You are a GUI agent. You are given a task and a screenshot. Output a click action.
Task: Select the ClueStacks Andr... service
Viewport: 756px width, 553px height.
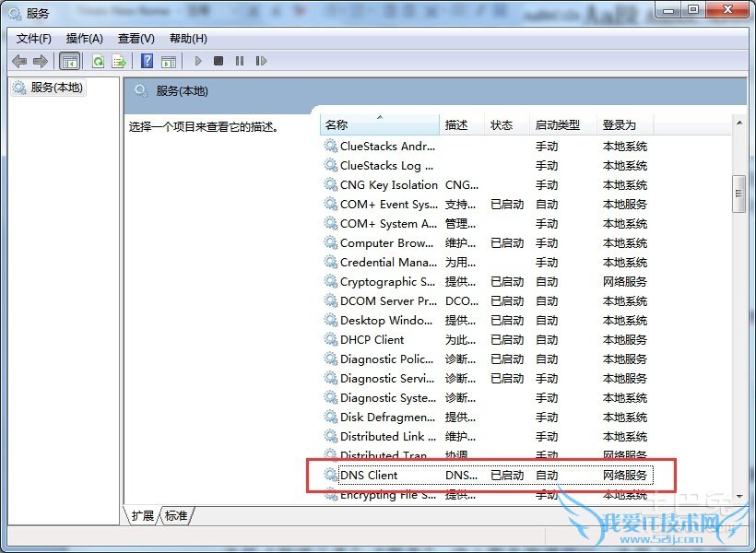(487, 147)
